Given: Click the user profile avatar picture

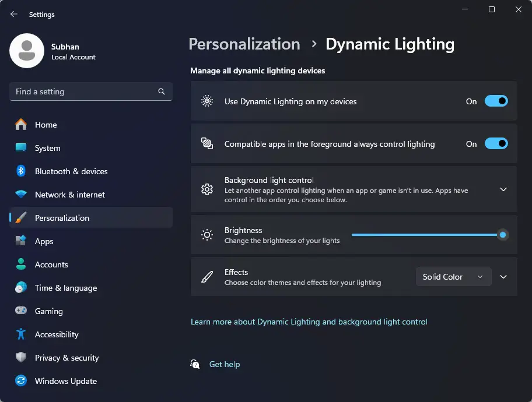Looking at the screenshot, I should point(27,51).
